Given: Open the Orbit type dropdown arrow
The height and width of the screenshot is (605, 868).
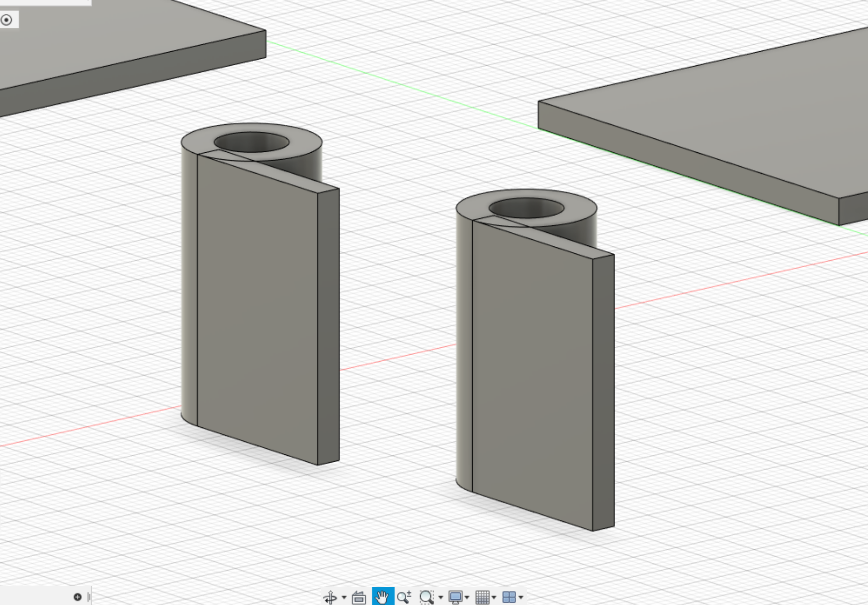Looking at the screenshot, I should [344, 597].
